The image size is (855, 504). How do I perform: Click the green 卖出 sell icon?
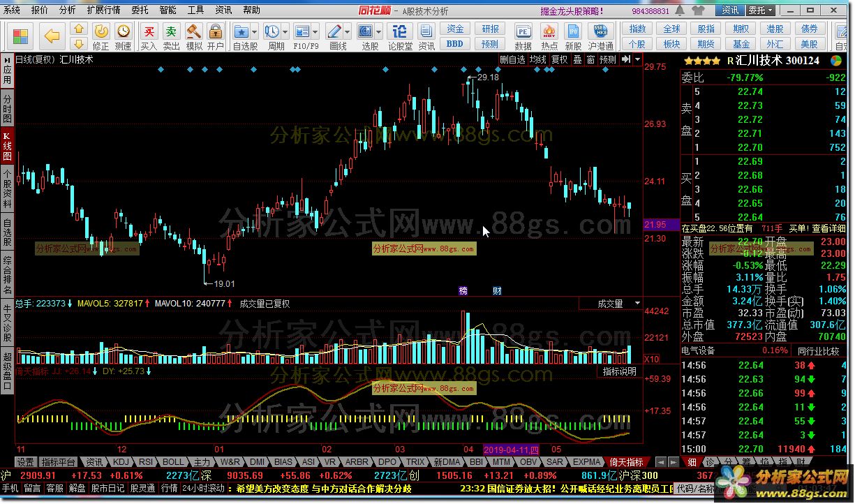[171, 31]
